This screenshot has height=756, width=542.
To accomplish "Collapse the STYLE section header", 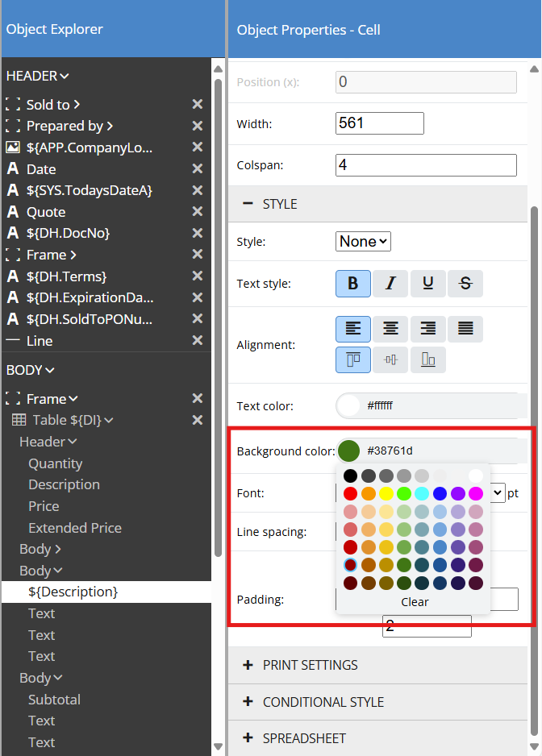I will [x=280, y=204].
